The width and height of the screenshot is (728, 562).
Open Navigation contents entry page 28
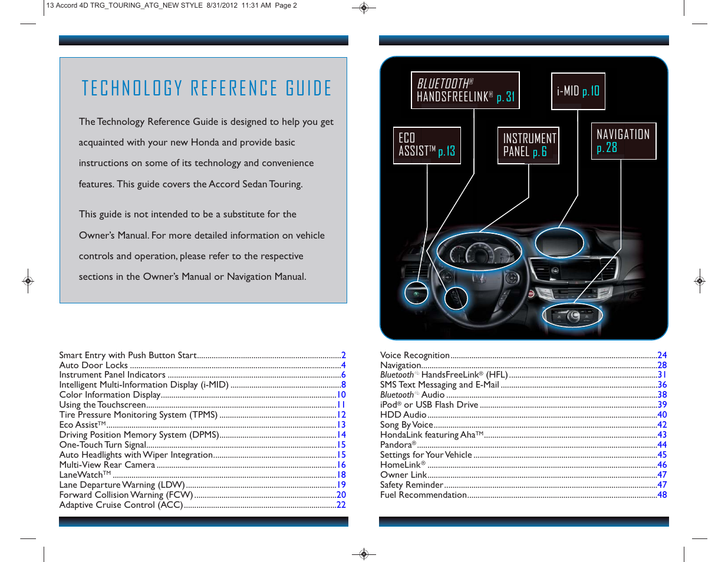tap(523, 365)
